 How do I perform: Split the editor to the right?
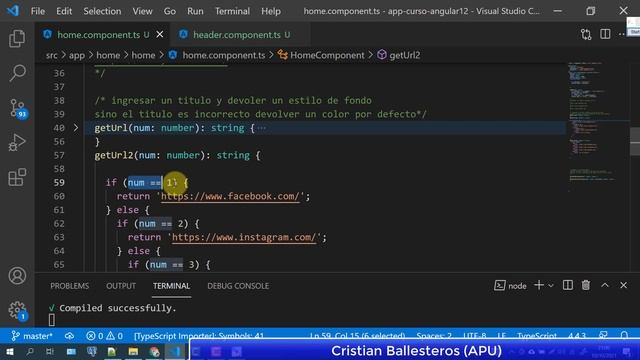605,34
